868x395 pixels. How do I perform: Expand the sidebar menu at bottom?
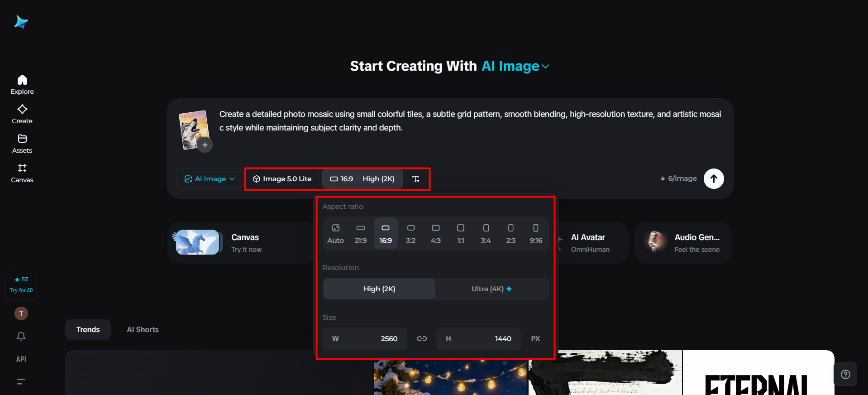21,381
